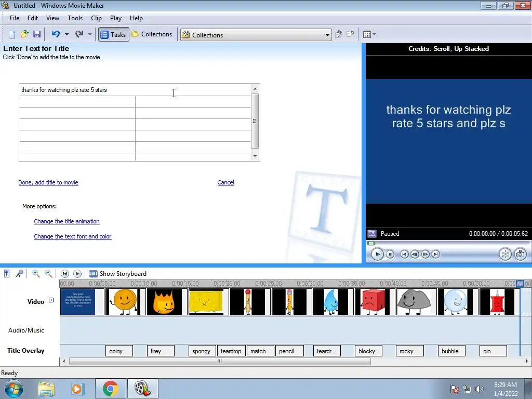Viewport: 532px width, 399px height.
Task: Zoom in on the timeline
Action: tap(36, 273)
